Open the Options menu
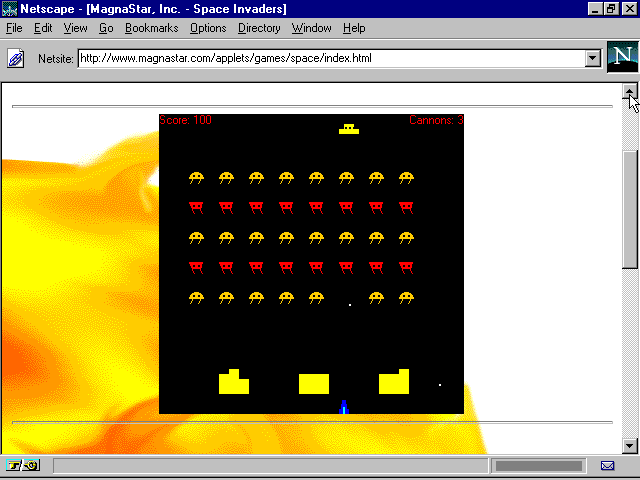Viewport: 640px width, 480px height. coord(208,28)
